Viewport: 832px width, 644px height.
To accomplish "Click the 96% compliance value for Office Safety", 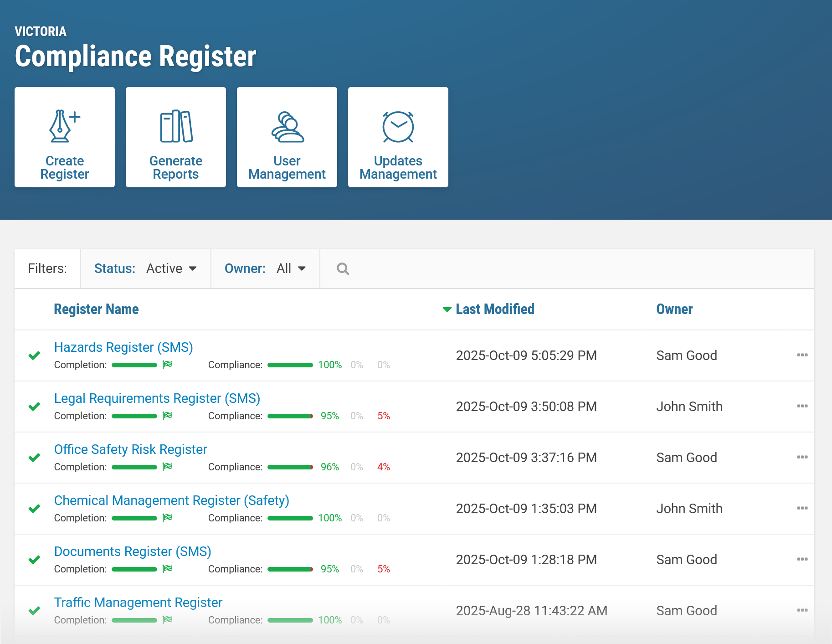I will 330,467.
